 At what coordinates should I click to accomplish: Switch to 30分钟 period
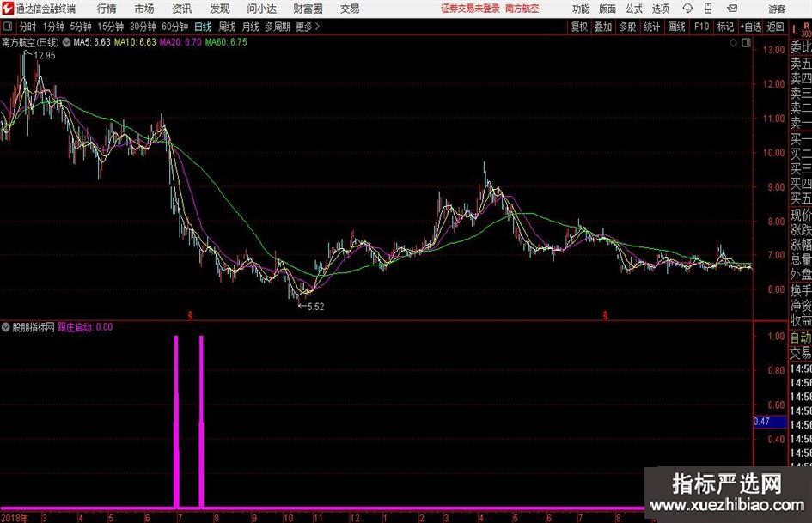coord(143,27)
